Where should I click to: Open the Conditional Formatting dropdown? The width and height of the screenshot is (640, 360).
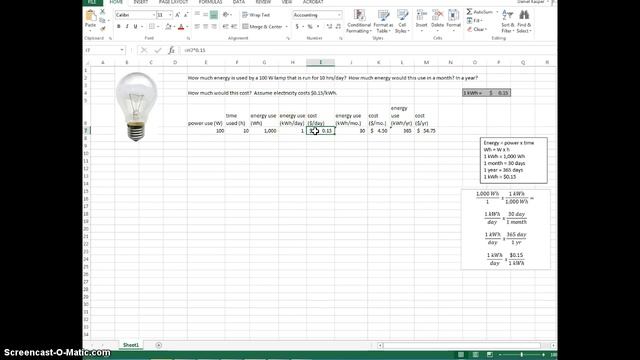click(x=359, y=21)
